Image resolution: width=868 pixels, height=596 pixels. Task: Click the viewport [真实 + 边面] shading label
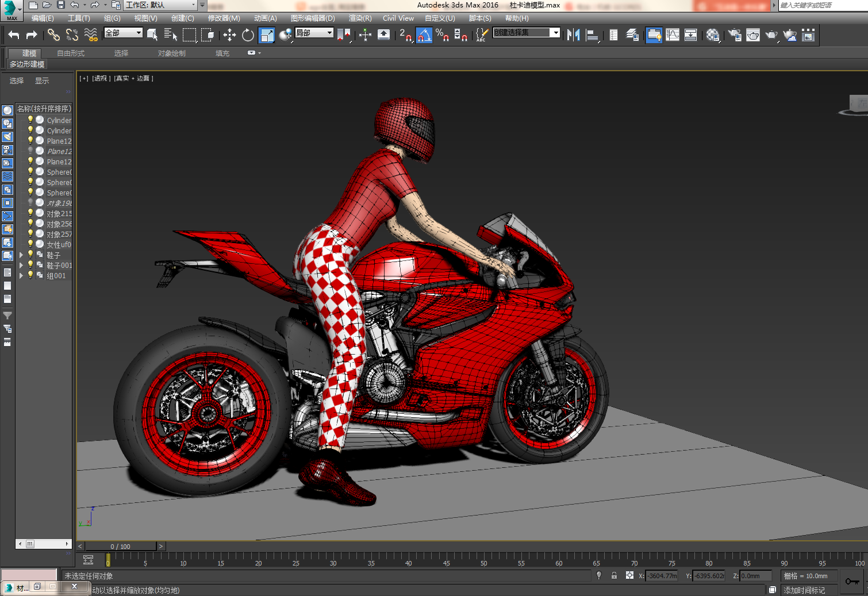pyautogui.click(x=133, y=78)
